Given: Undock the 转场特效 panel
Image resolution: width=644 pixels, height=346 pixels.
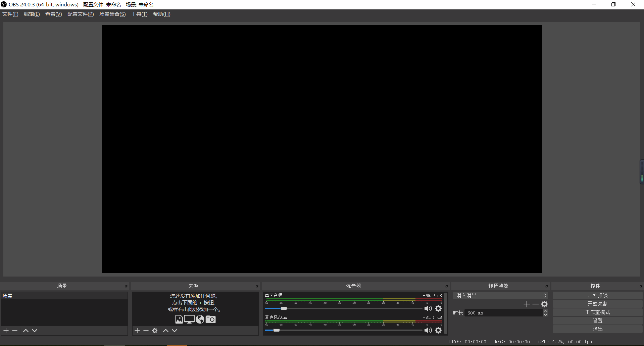Looking at the screenshot, I should [x=547, y=286].
